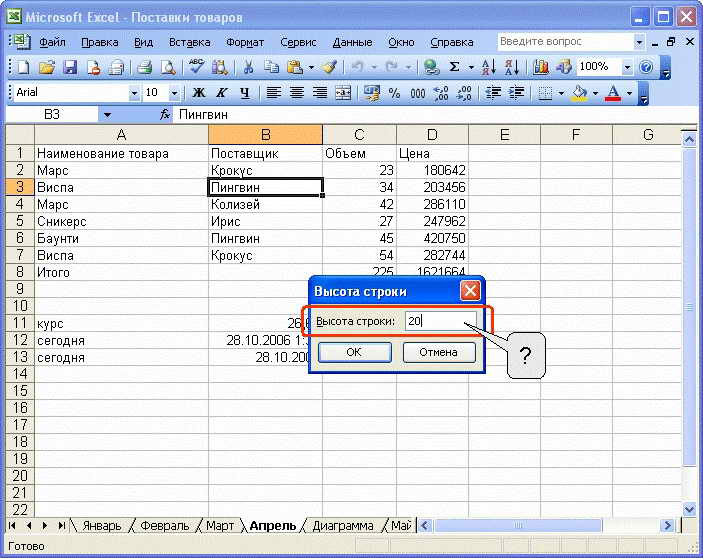
Task: Launch Chart Wizard icon
Action: point(541,67)
